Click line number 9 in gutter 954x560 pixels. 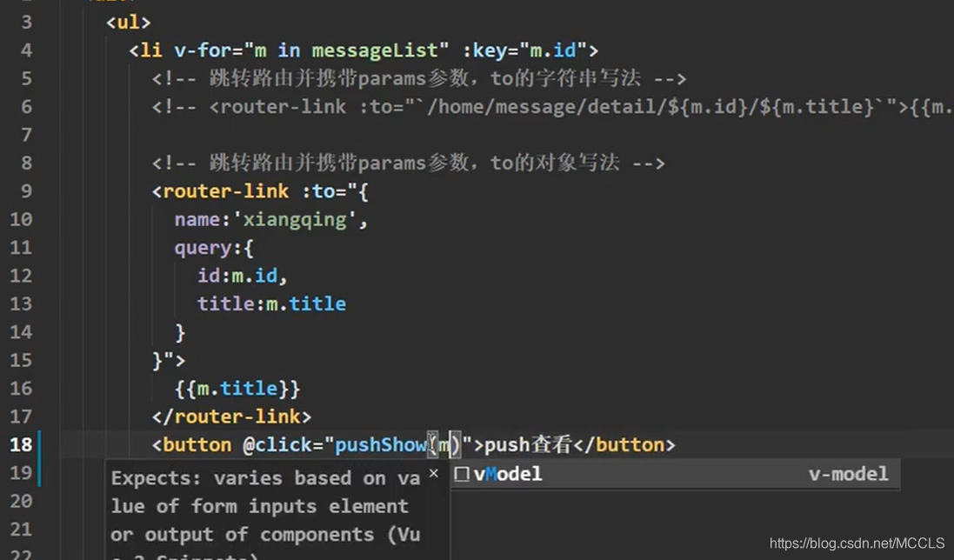coord(26,191)
